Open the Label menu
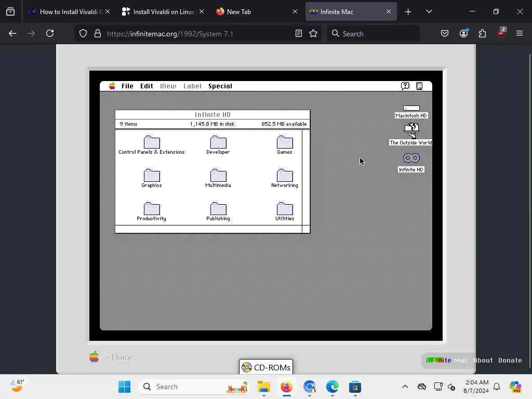Viewport: 532px width, 399px height. point(192,86)
